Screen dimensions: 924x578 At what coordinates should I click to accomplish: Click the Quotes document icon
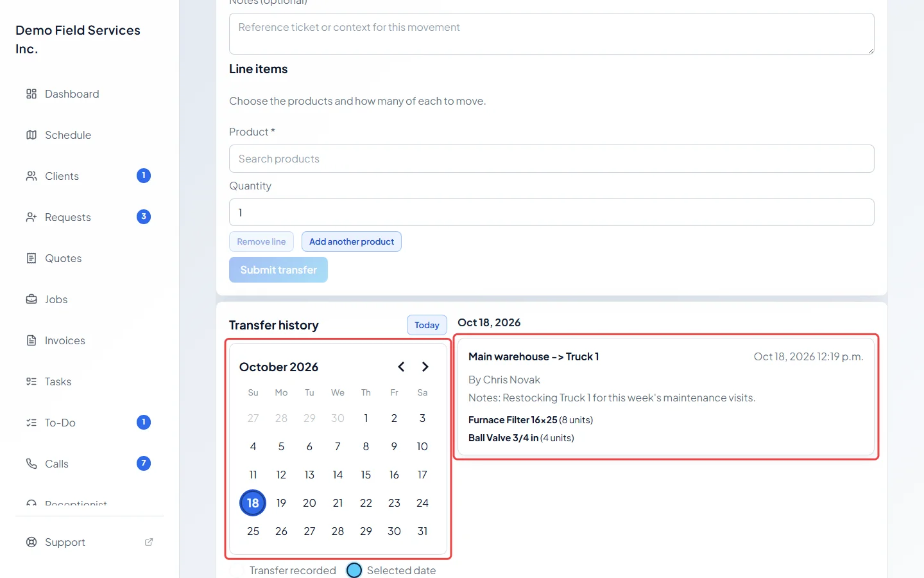pos(31,258)
